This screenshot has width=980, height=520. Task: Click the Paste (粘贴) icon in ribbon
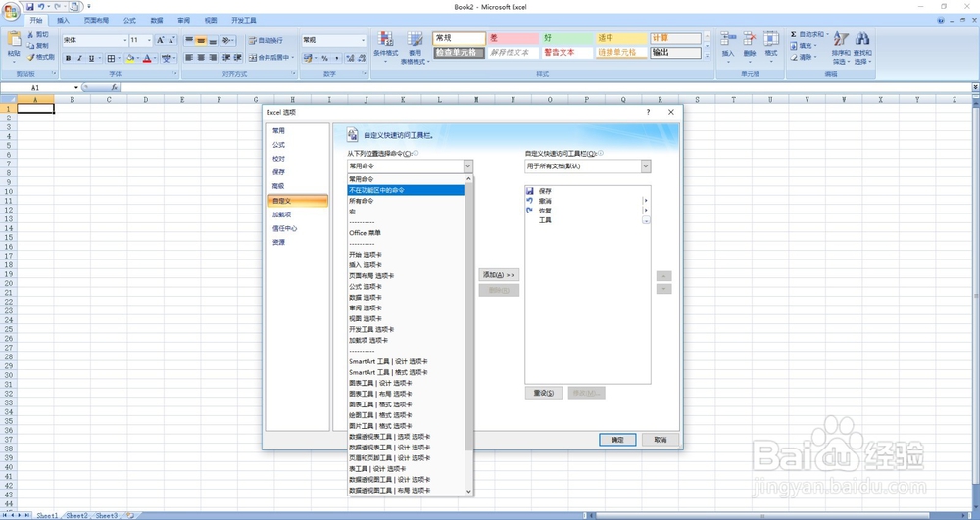[x=14, y=40]
